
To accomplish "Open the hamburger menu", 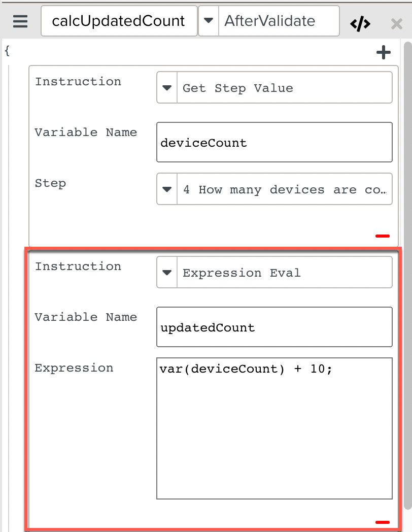I will [19, 21].
